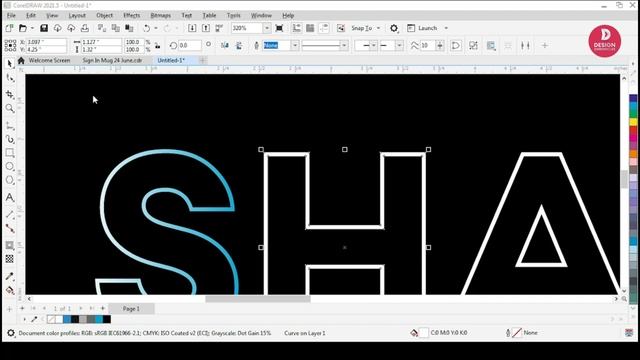Click the Page 1 tab

pyautogui.click(x=131, y=309)
